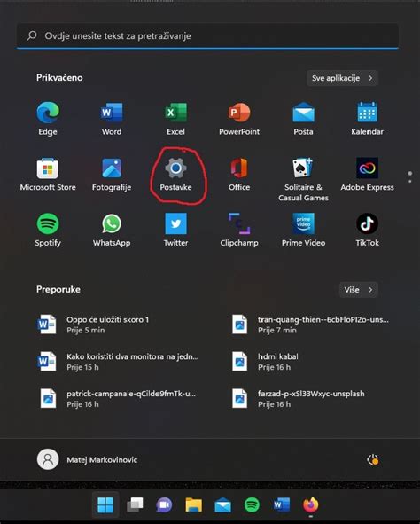Open Solitaire & Casual Games
Image resolution: width=420 pixels, height=524 pixels.
coord(303,180)
